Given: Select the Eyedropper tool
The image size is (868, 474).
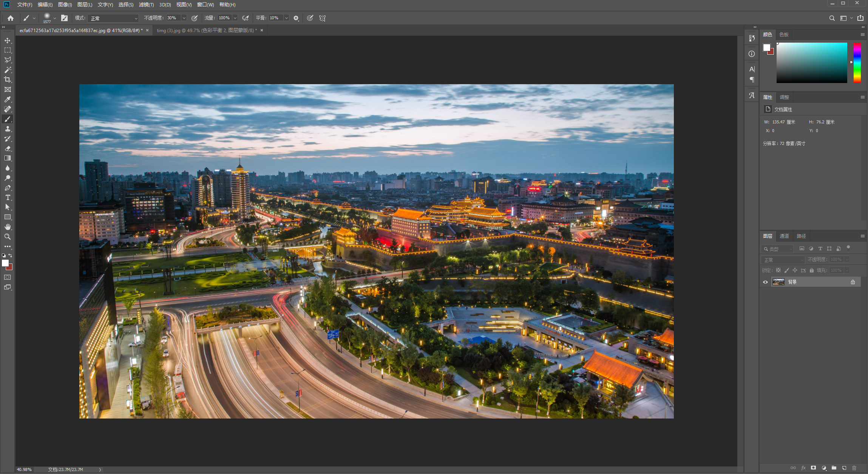Looking at the screenshot, I should tap(8, 99).
